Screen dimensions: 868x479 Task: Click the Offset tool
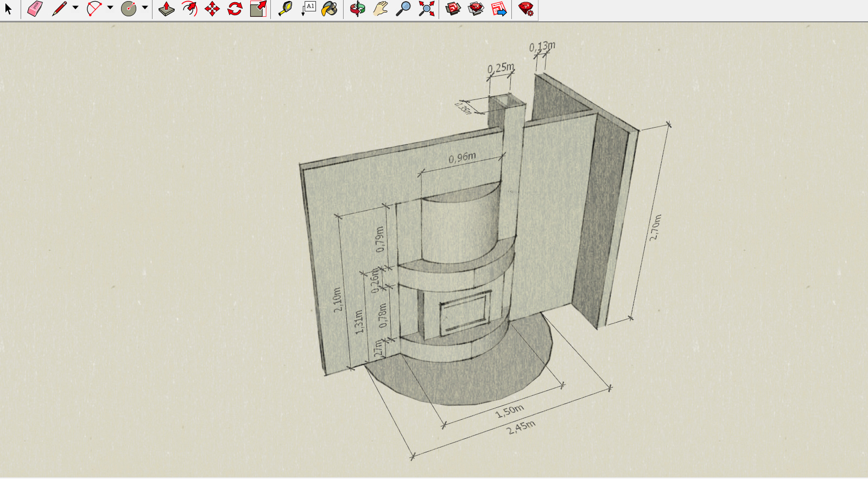tap(189, 9)
